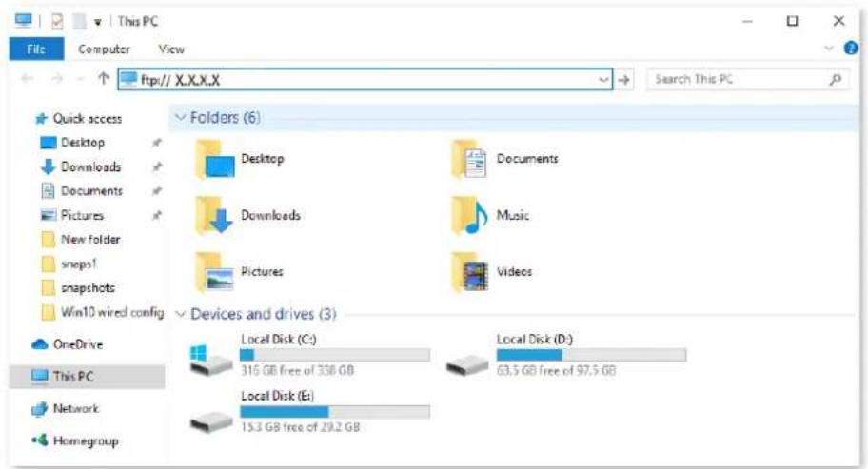Switch to the View tab
The width and height of the screenshot is (868, 469).
171,49
